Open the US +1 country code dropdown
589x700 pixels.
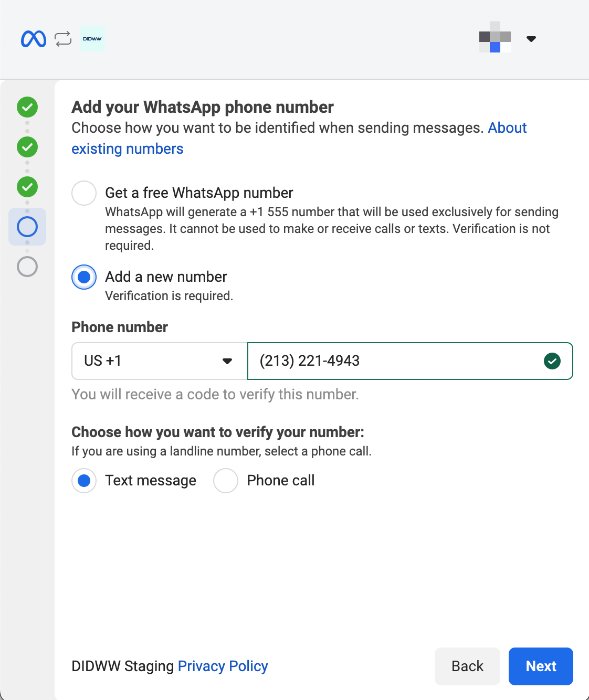(159, 361)
